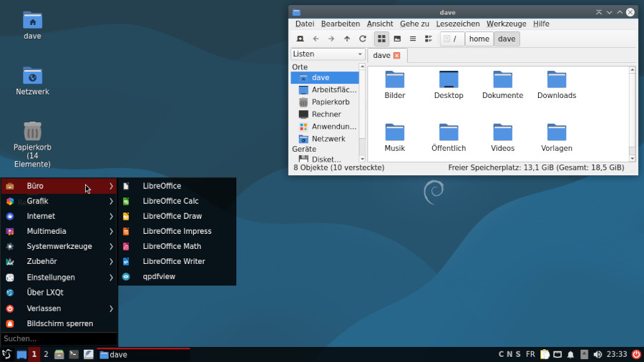Viewport: 644px width, 362px height.
Task: Switch to thumbnail view mode
Action: 397,39
